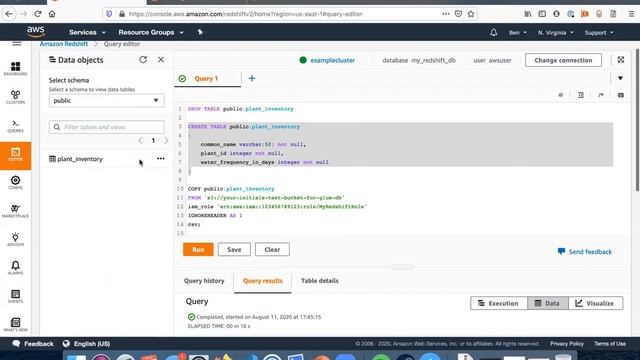Image resolution: width=640 pixels, height=360 pixels.
Task: Go to the browser home page
Action: pyautogui.click(x=52, y=13)
